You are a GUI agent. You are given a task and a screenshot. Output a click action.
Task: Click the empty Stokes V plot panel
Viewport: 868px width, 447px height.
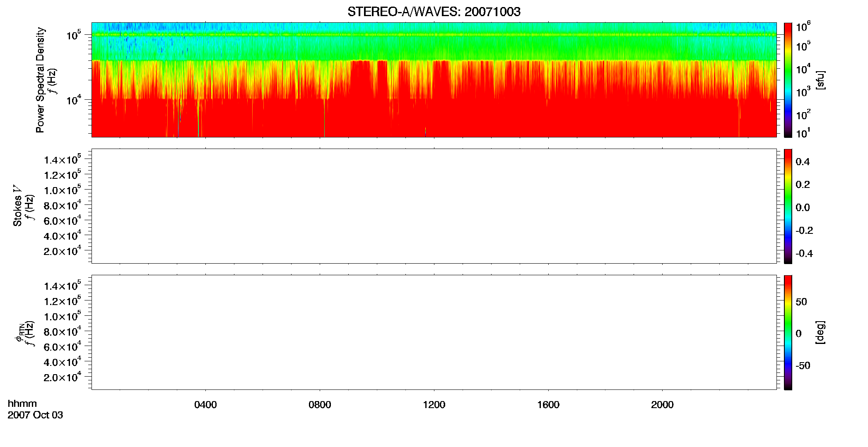[434, 206]
